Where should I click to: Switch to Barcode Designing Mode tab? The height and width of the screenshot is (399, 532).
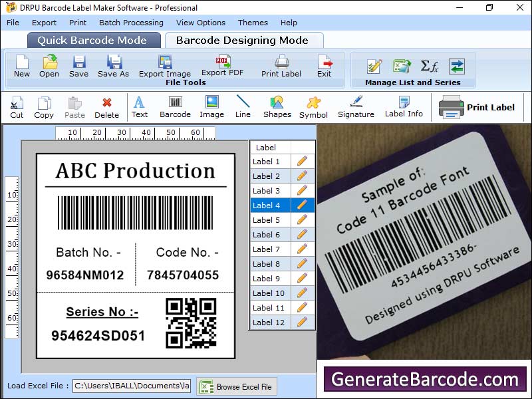[242, 40]
